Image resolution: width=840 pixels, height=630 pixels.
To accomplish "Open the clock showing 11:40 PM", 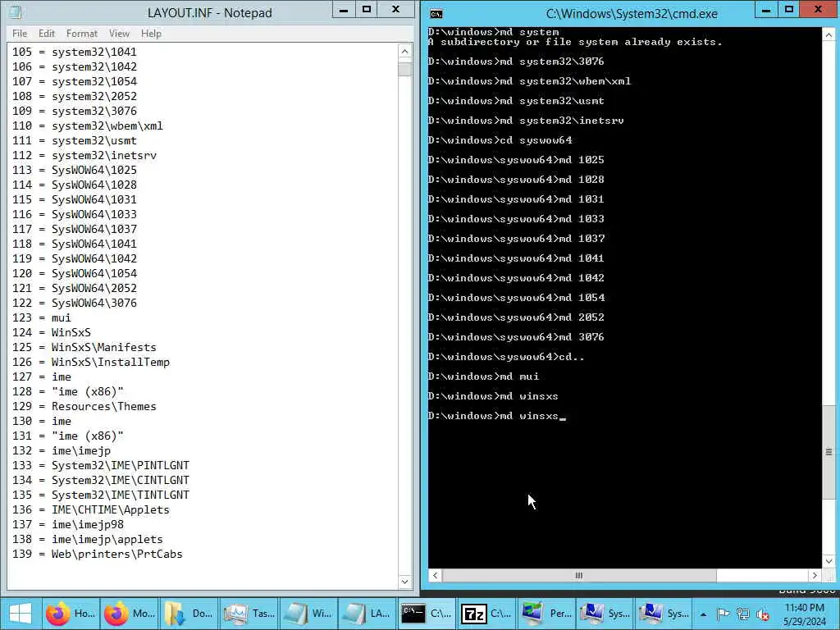I will [x=805, y=614].
